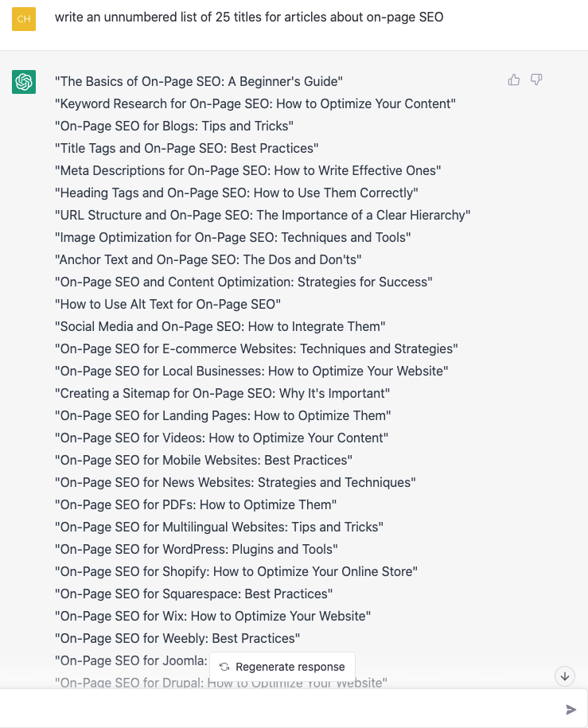This screenshot has width=588, height=728.
Task: Click the send message arrow icon
Action: click(x=570, y=710)
